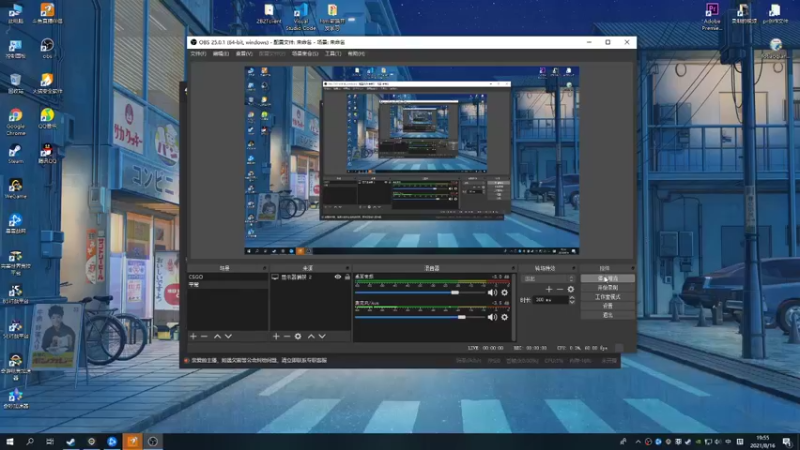
Task: Pop out Scene Transitions dock header icon
Action: 573,268
